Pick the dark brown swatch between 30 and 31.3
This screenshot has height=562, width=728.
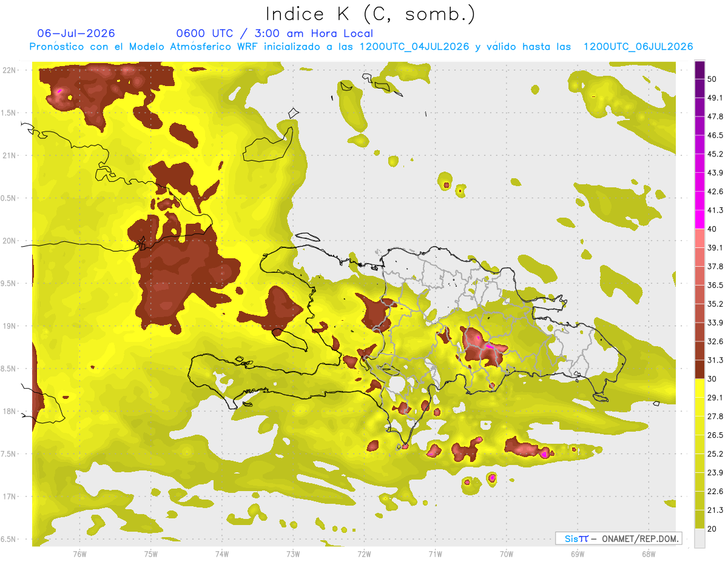coord(699,370)
